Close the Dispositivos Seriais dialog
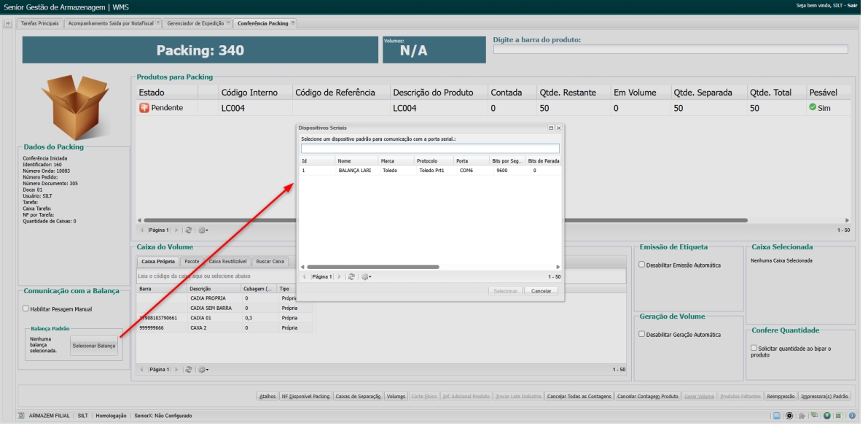 558,128
